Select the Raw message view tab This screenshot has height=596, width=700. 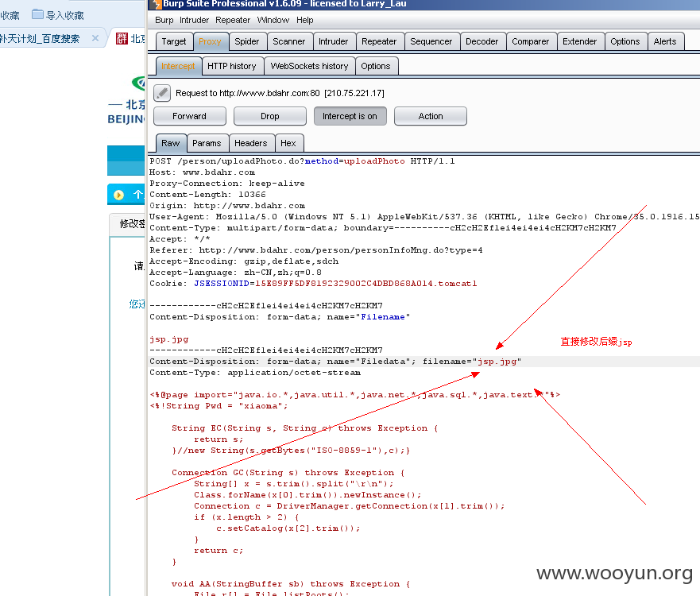point(171,143)
